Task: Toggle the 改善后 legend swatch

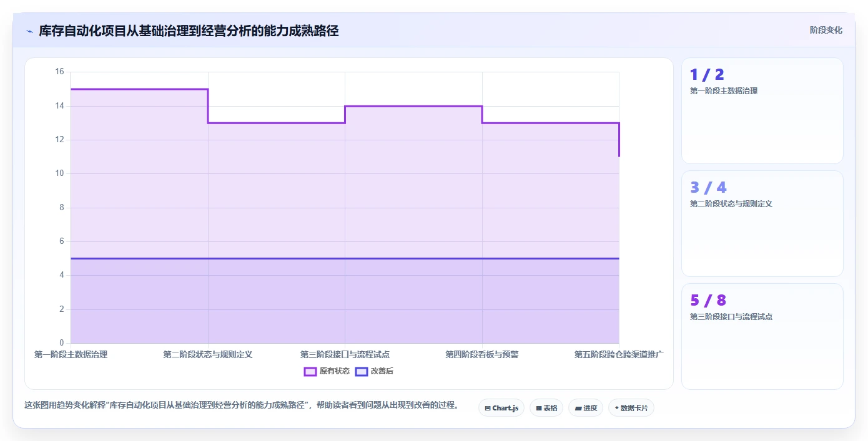Action: coord(361,371)
